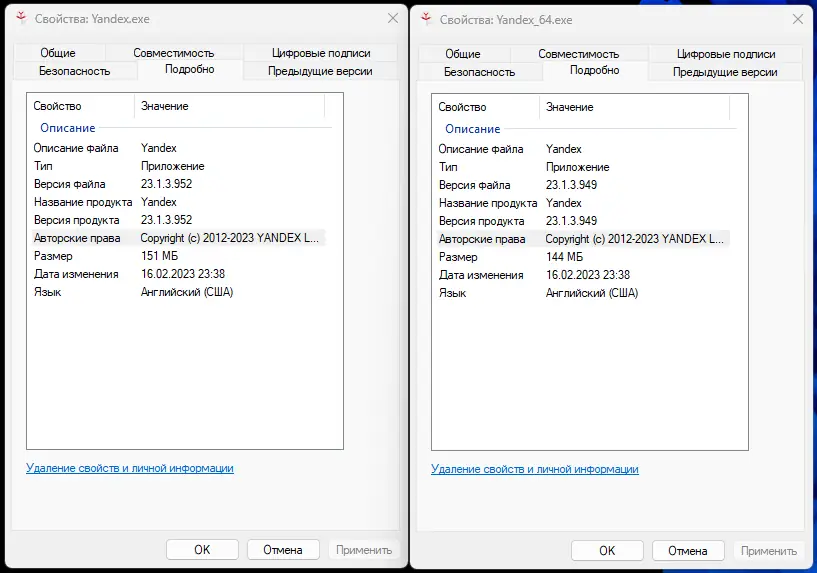This screenshot has width=817, height=573.
Task: Click the Свойство column header in Yandex_64.exe window
Action: point(462,107)
